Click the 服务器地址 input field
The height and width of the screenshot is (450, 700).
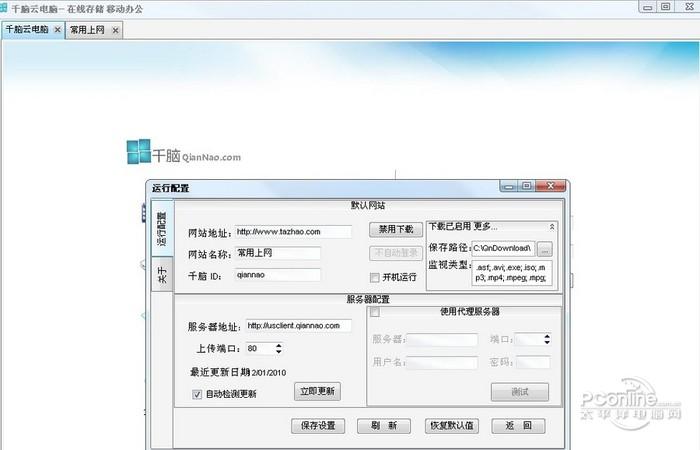(299, 326)
